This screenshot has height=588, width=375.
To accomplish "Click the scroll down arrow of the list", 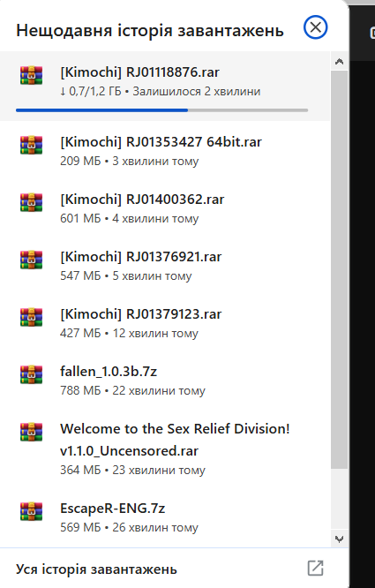I will [x=340, y=539].
